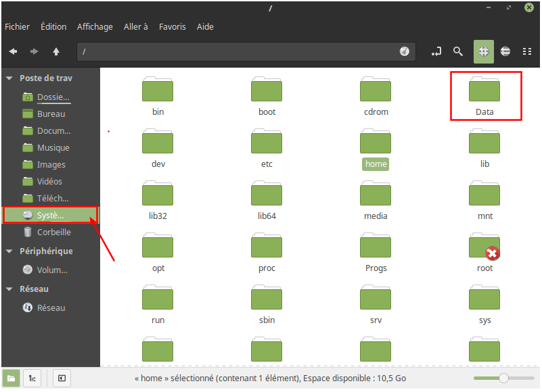Viewport: 542px width, 392px height.
Task: Select the sys folder
Action: (x=484, y=305)
